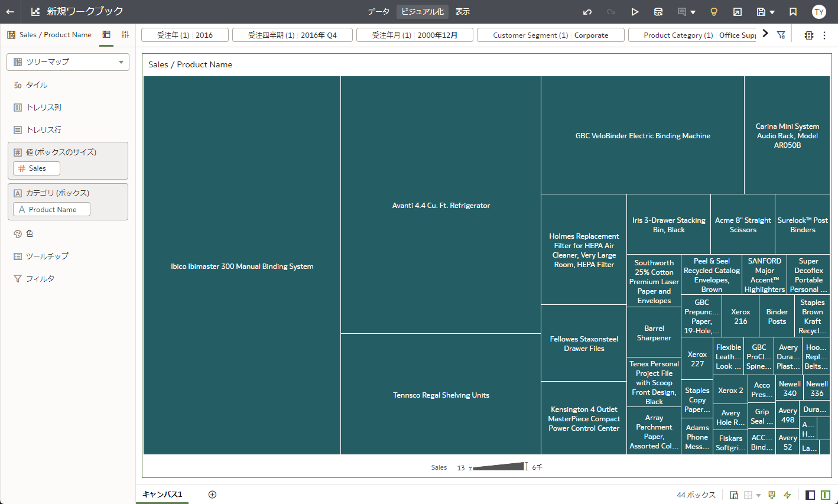This screenshot has width=838, height=504.
Task: Open the properties sliders panel icon
Action: pos(125,34)
